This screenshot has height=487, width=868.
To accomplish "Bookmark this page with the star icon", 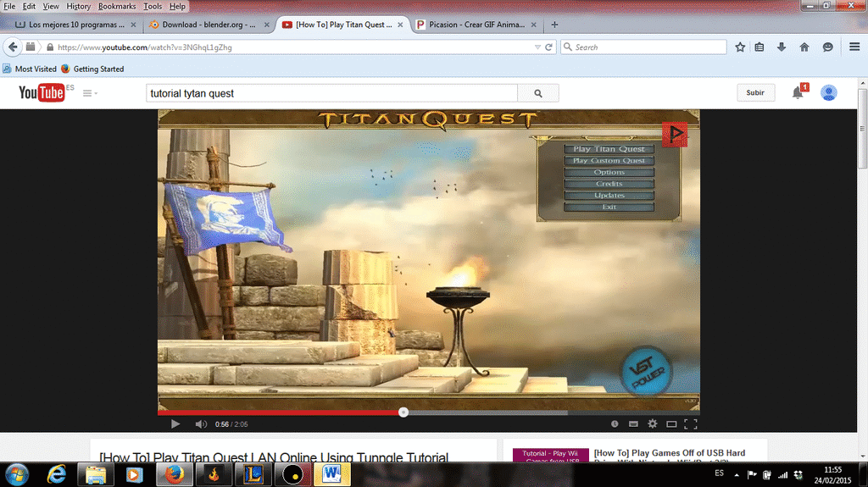I will pos(740,47).
